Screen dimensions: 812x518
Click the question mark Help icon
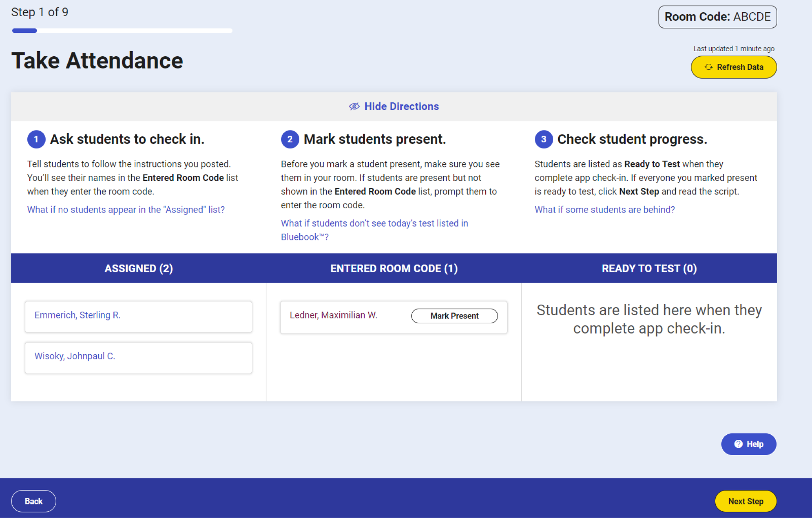[x=738, y=444]
